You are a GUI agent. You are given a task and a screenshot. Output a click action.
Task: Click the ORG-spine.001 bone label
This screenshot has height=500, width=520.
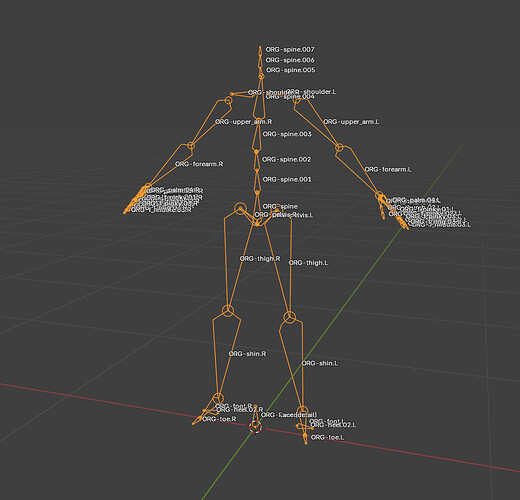287,180
